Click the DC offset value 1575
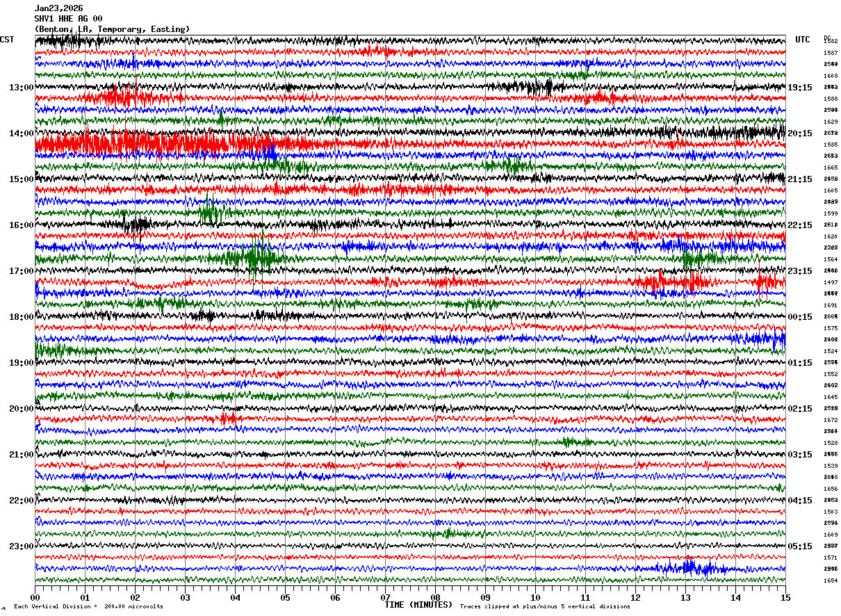841x616 pixels. [x=831, y=328]
